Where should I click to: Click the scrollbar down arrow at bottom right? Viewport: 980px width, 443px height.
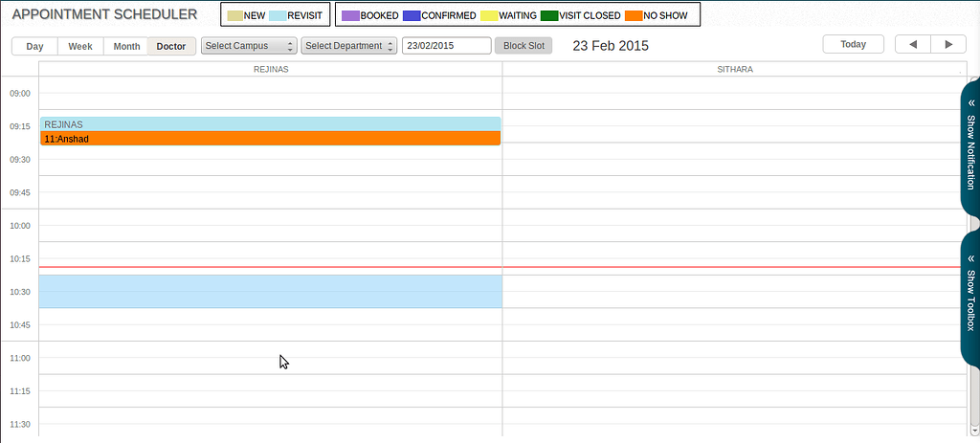coord(974,430)
